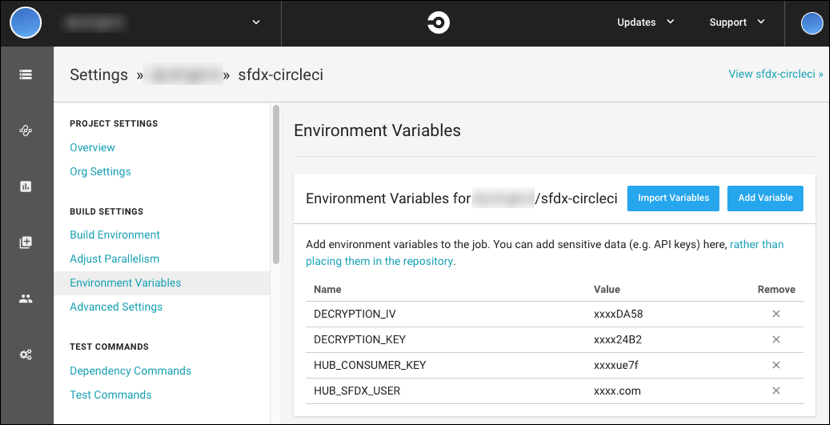The height and width of the screenshot is (425, 830).
Task: Expand the organization switcher dropdown
Action: 256,22
